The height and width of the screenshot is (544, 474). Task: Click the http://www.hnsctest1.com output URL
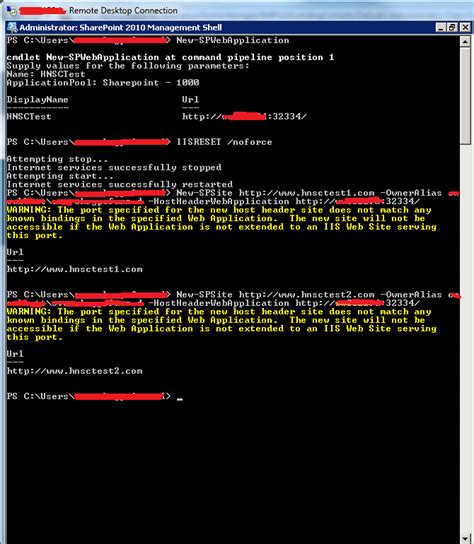[75, 269]
